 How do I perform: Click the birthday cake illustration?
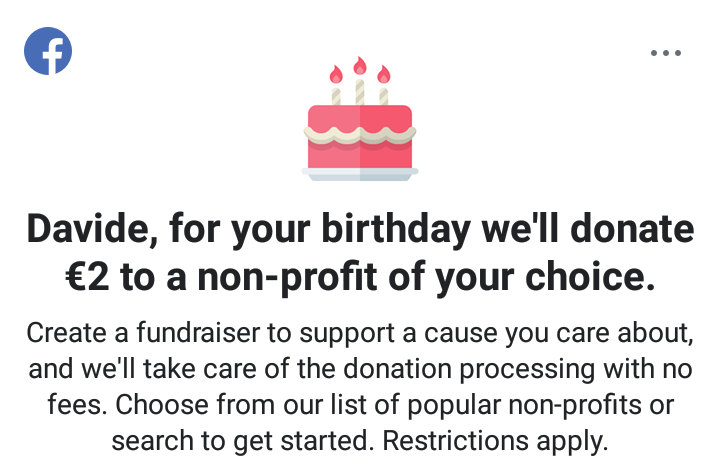(360, 119)
